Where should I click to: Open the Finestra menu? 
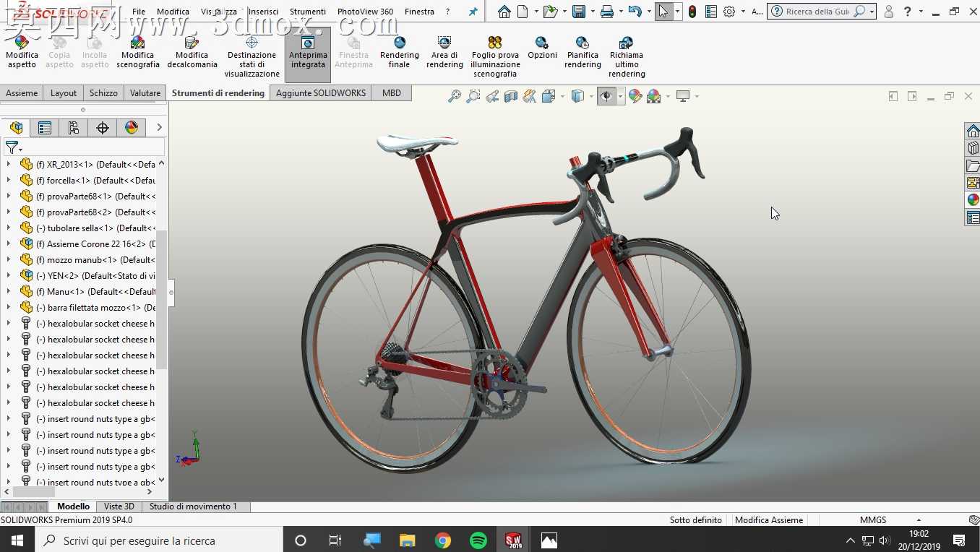(x=419, y=12)
